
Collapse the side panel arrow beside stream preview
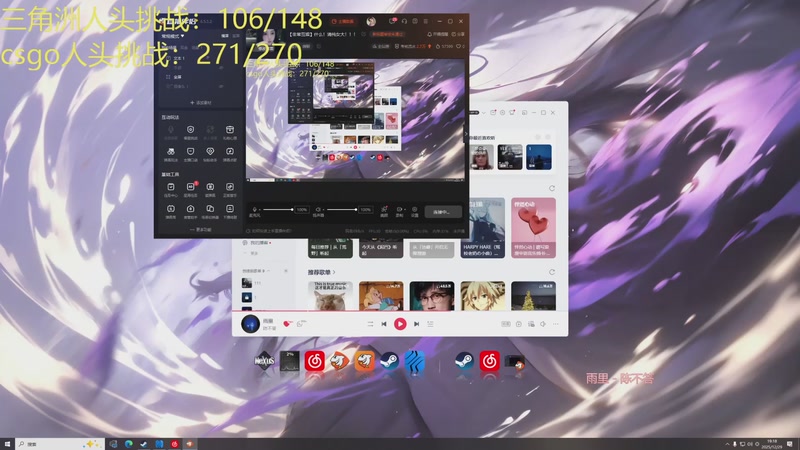466,134
